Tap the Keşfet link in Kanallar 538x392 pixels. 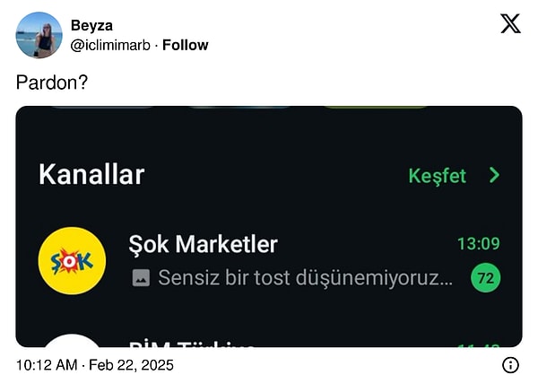click(438, 176)
